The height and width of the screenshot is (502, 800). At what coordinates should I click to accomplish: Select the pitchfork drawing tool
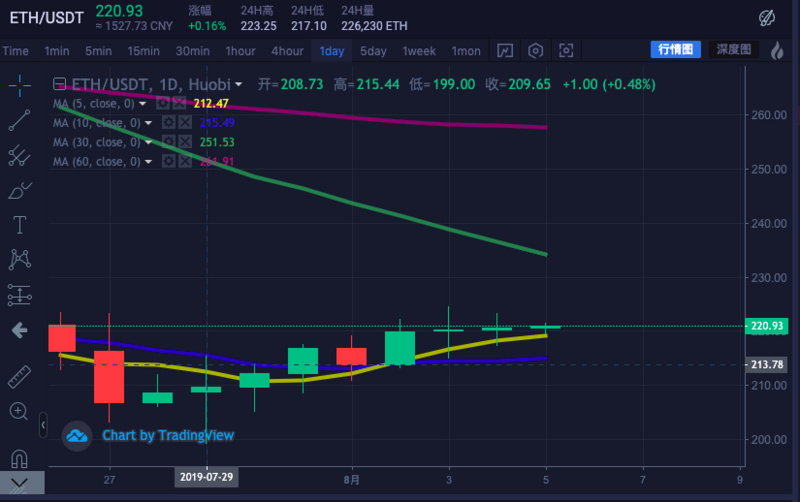[x=19, y=156]
